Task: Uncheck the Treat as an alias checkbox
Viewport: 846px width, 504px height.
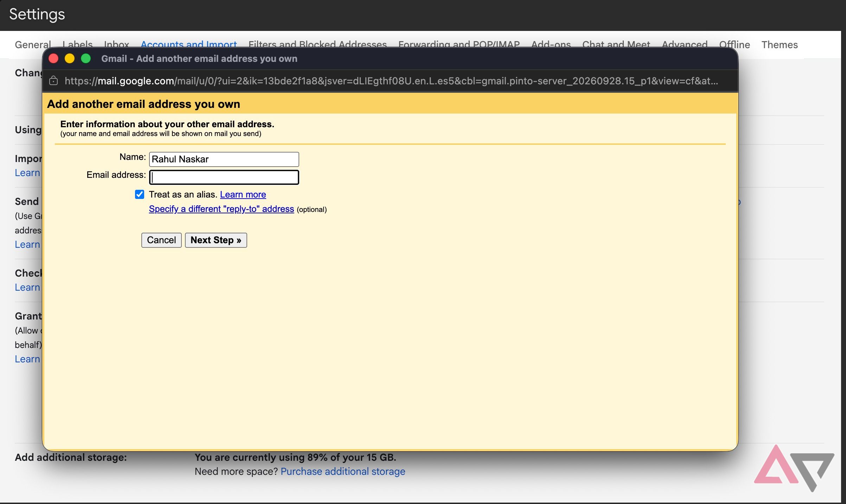Action: [140, 194]
